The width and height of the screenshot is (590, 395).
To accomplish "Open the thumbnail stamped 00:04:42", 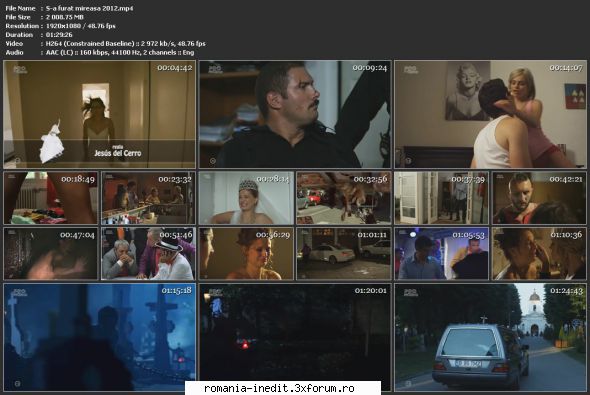I will coord(100,114).
